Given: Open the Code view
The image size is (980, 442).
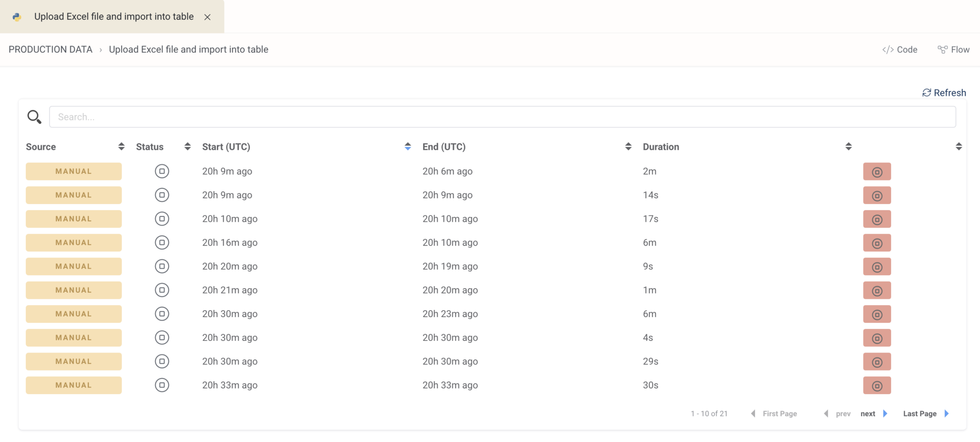Looking at the screenshot, I should tap(900, 50).
